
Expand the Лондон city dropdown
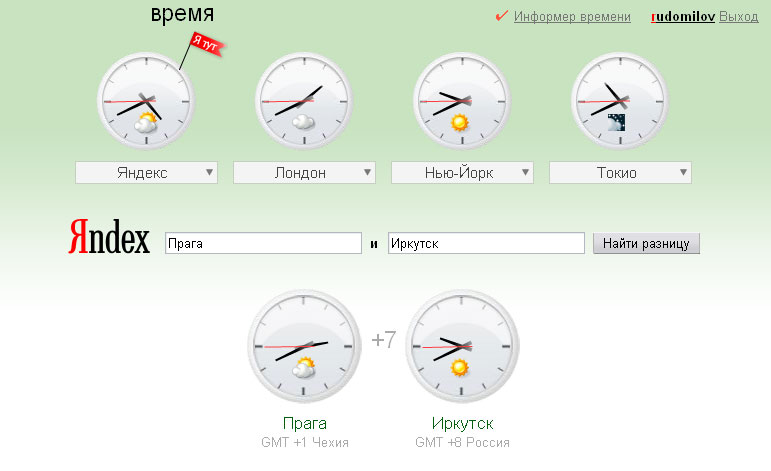click(304, 173)
